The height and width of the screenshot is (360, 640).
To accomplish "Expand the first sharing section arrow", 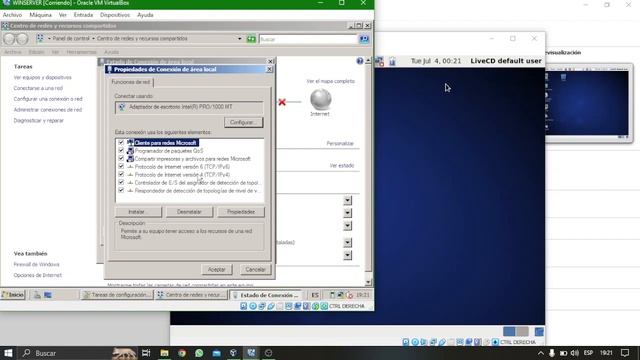I will (347, 200).
